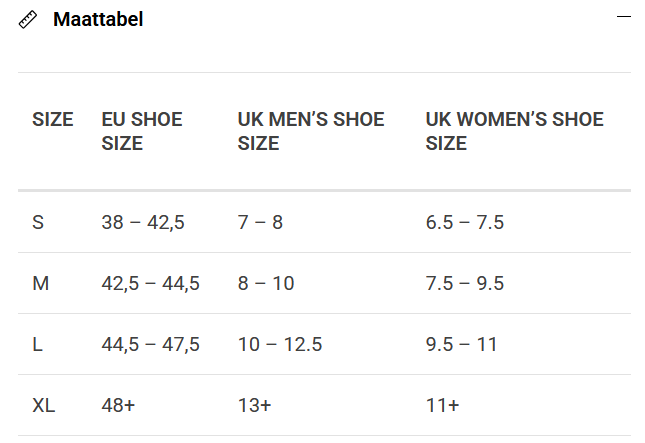Click the EU size value 44,5 – 47,5
645x443 pixels.
(151, 344)
